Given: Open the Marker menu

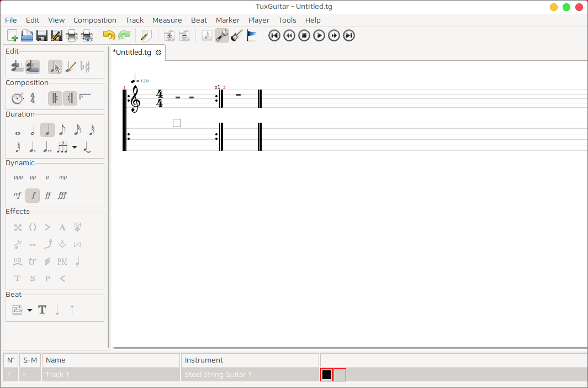Looking at the screenshot, I should 227,20.
